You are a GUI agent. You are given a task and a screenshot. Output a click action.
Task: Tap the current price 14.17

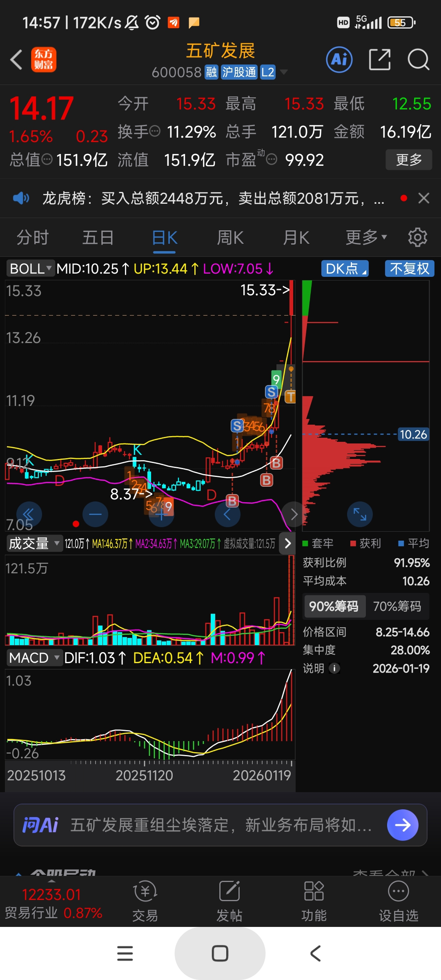(42, 109)
